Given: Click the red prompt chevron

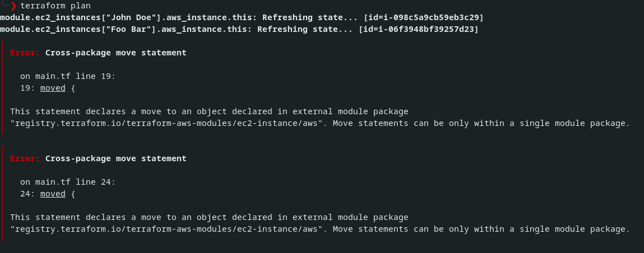Looking at the screenshot, I should pyautogui.click(x=13, y=6).
